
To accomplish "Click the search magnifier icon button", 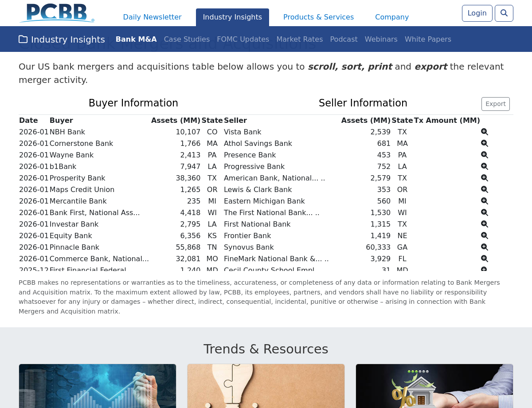I will (504, 13).
